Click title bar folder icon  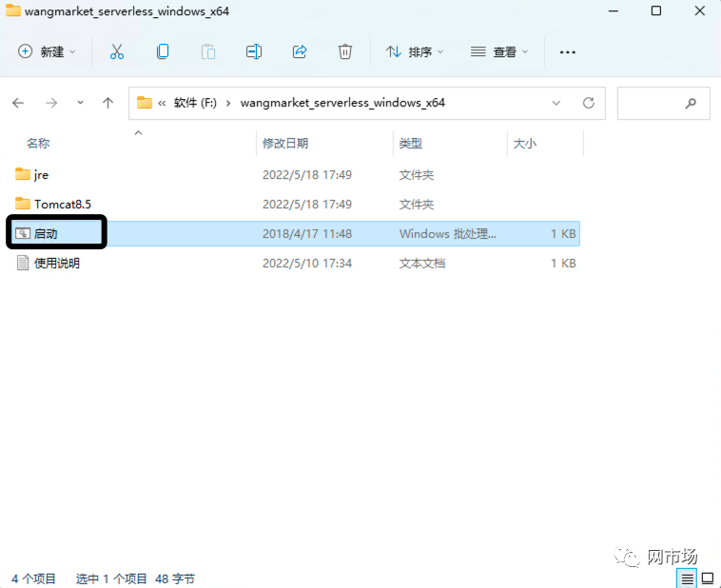(13, 10)
